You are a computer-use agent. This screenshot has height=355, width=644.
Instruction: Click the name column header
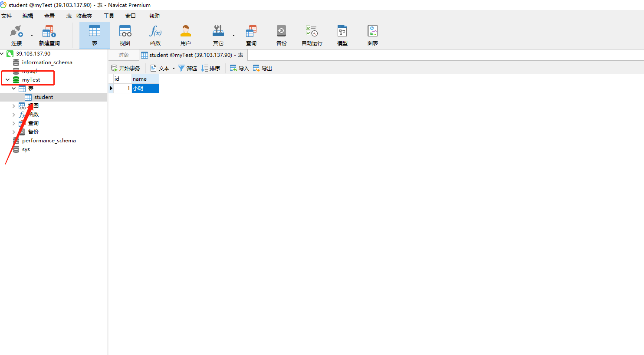point(145,79)
